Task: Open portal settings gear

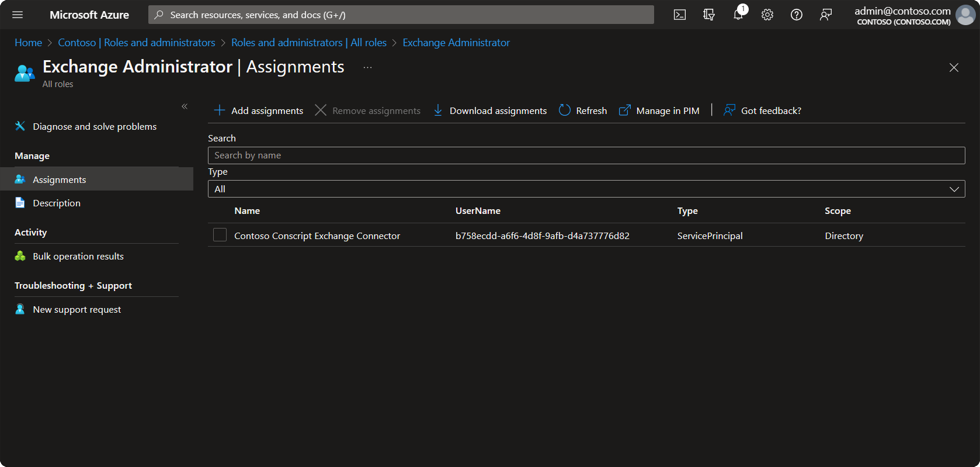Action: (x=767, y=15)
